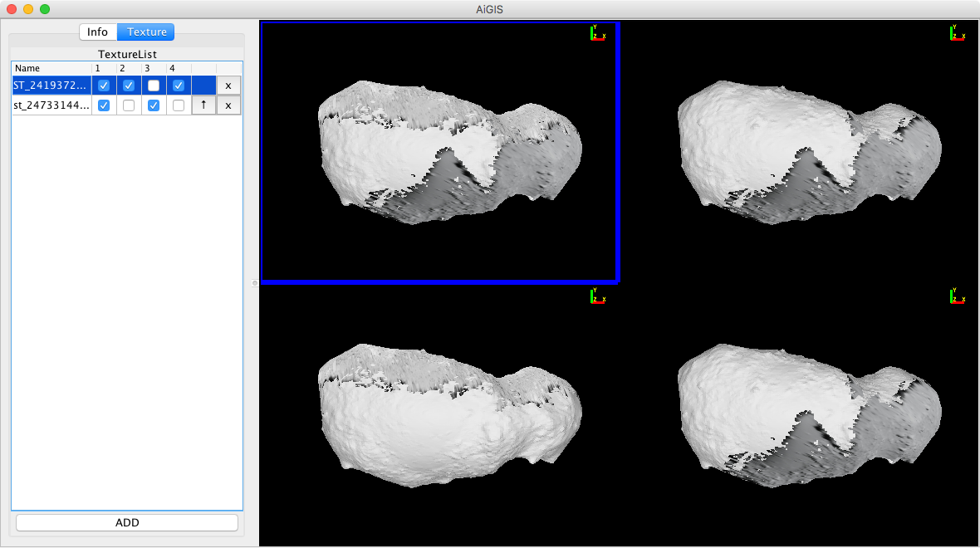The image size is (980, 548).
Task: Switch to the Info tab
Action: click(x=98, y=32)
